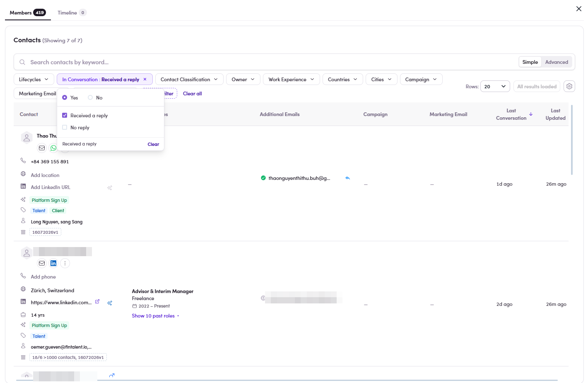Remove the In Conversation filter with the x

click(145, 79)
